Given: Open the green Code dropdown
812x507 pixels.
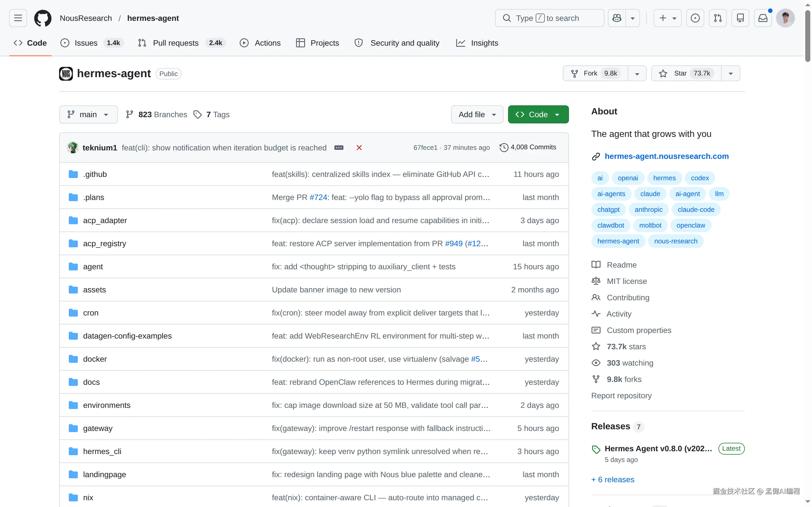Looking at the screenshot, I should tap(538, 114).
